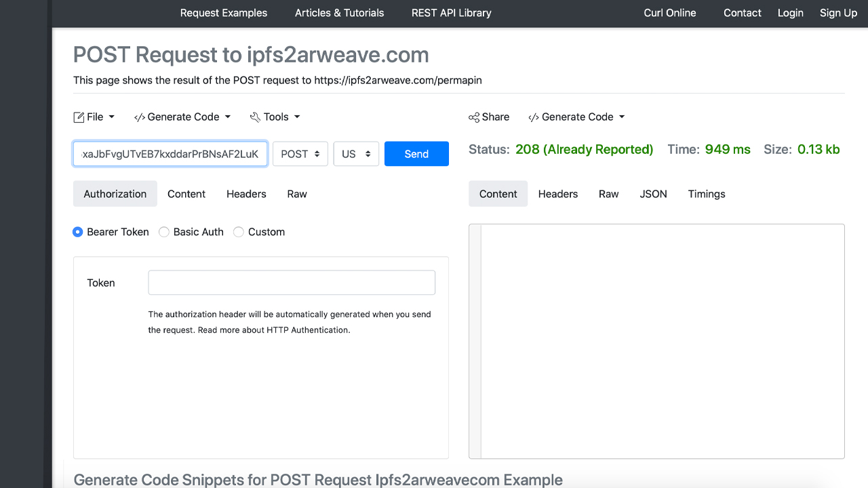View the response Timings tab
The height and width of the screenshot is (488, 868).
pos(707,194)
